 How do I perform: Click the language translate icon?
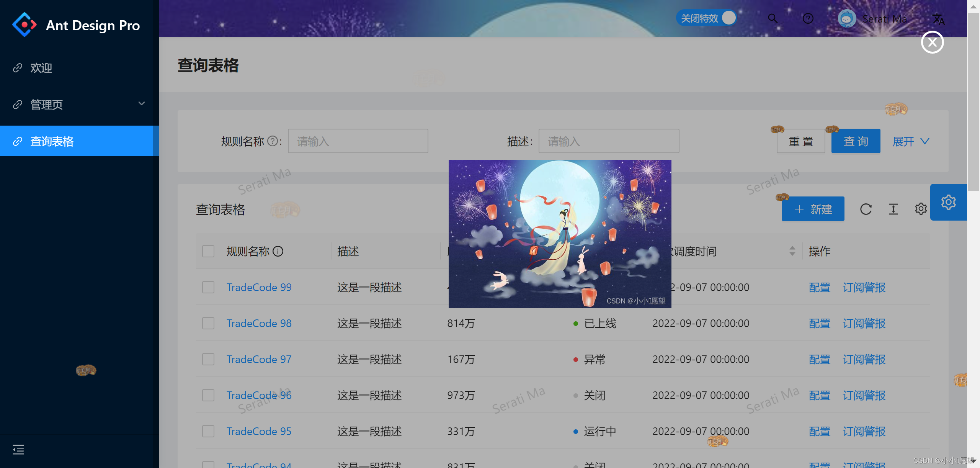tap(938, 19)
